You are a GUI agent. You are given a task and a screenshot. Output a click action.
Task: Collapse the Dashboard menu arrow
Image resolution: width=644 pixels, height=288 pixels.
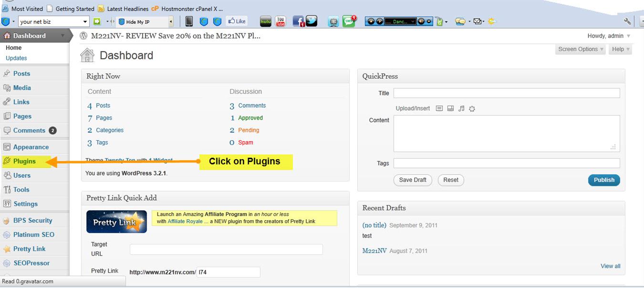62,36
